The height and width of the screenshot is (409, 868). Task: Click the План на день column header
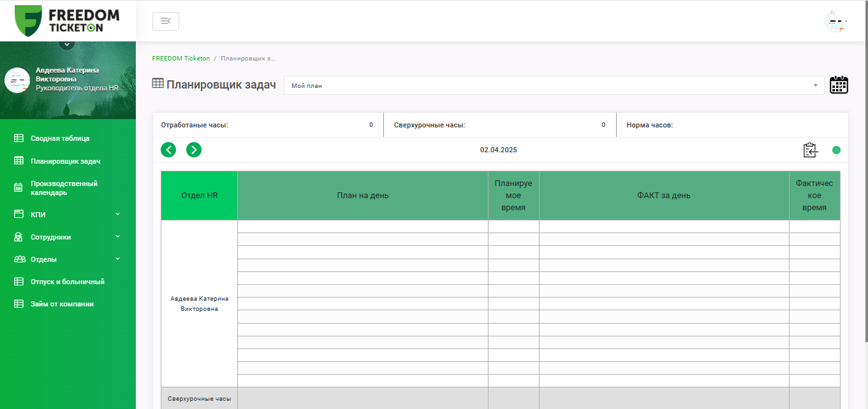point(363,196)
